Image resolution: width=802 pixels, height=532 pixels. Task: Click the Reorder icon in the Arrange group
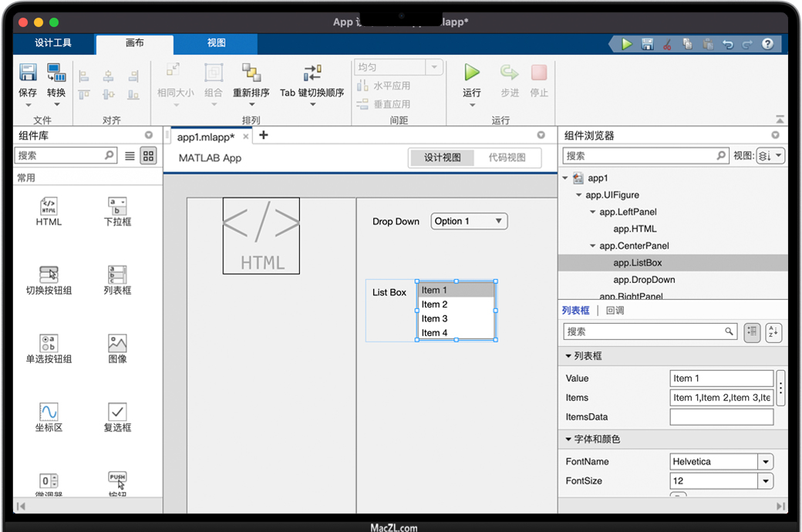pyautogui.click(x=251, y=73)
